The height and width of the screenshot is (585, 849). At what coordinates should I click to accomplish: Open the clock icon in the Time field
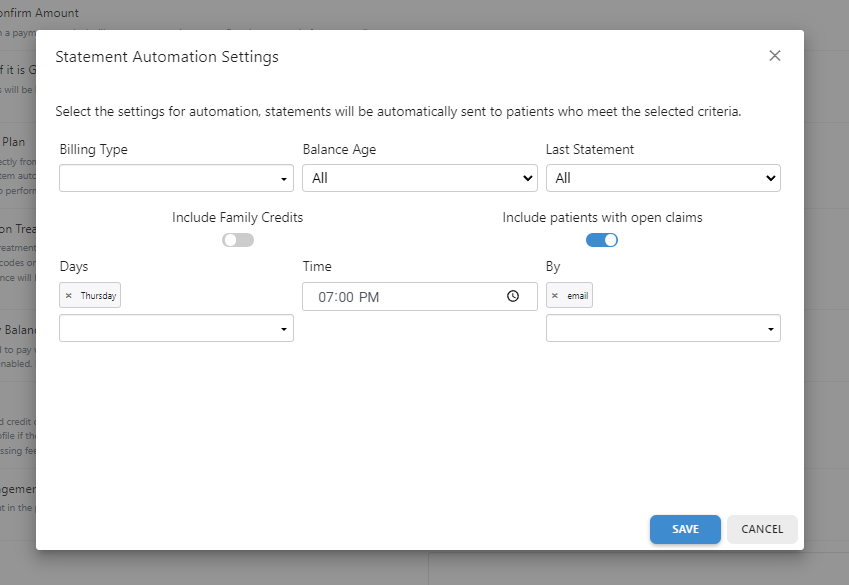tap(513, 296)
